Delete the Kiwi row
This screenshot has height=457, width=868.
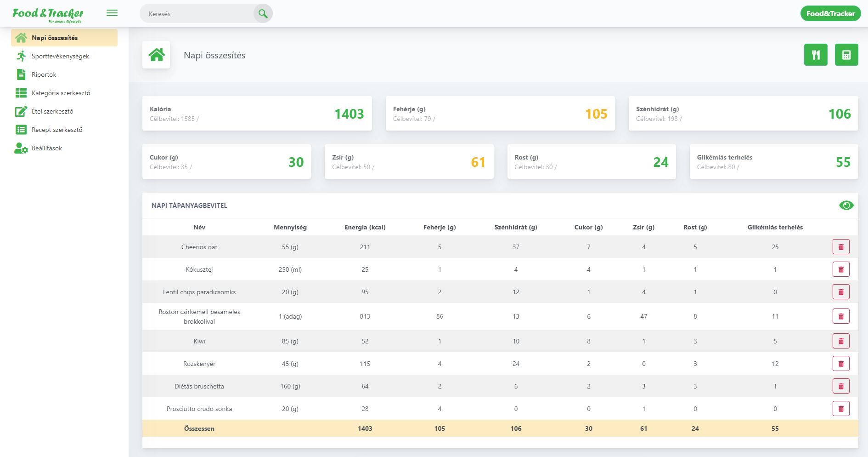(841, 341)
